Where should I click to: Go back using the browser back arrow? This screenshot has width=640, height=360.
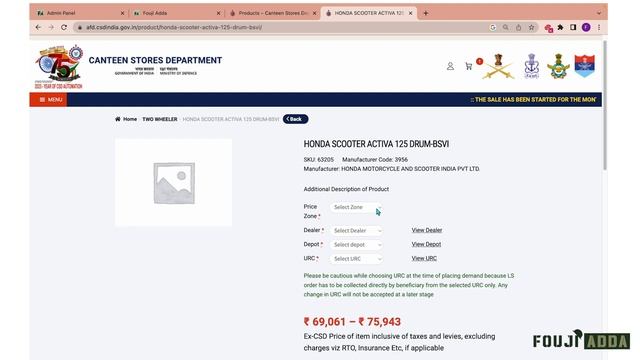[x=38, y=27]
